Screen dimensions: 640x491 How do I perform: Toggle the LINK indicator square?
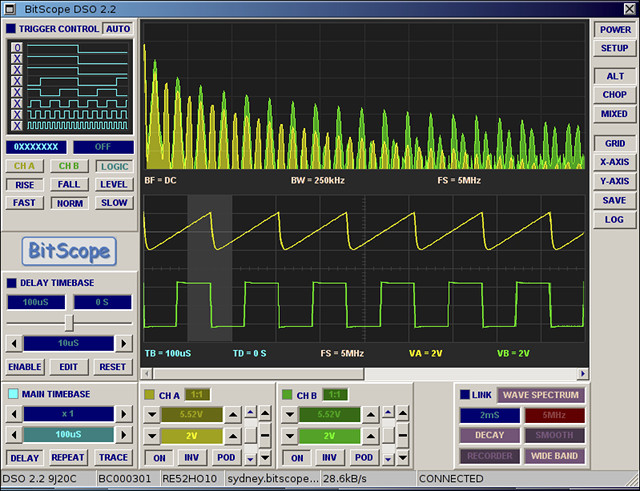coord(465,395)
